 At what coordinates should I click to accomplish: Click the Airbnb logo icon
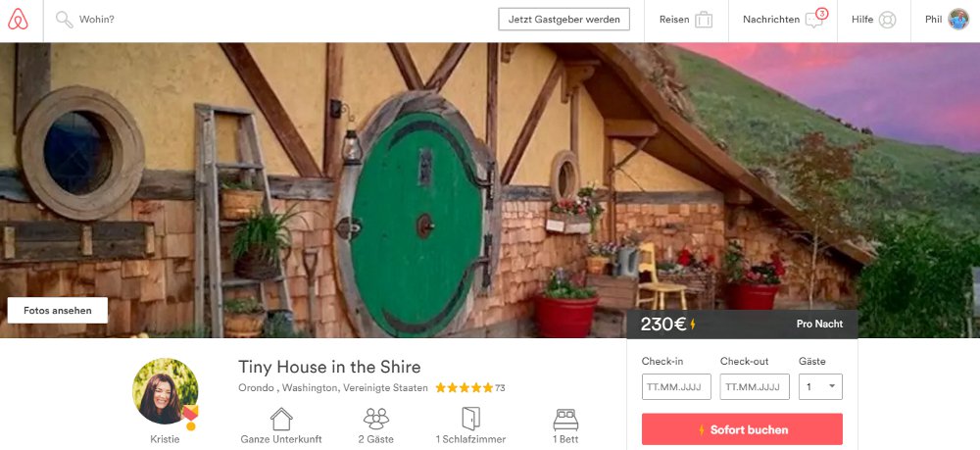[x=18, y=20]
